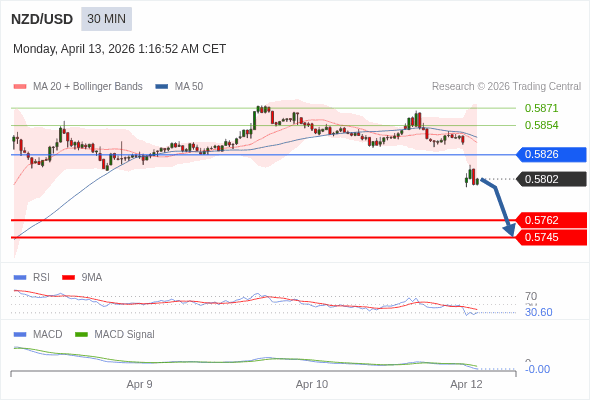Click the RSI 70 level label
The image size is (590, 400).
coord(531,296)
